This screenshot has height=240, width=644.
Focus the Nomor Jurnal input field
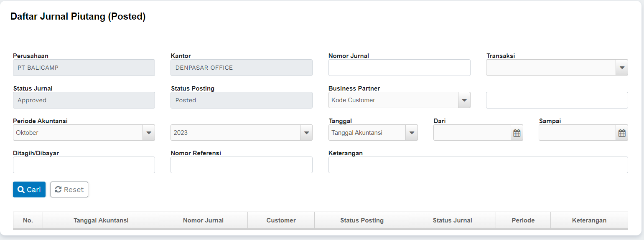click(x=399, y=68)
